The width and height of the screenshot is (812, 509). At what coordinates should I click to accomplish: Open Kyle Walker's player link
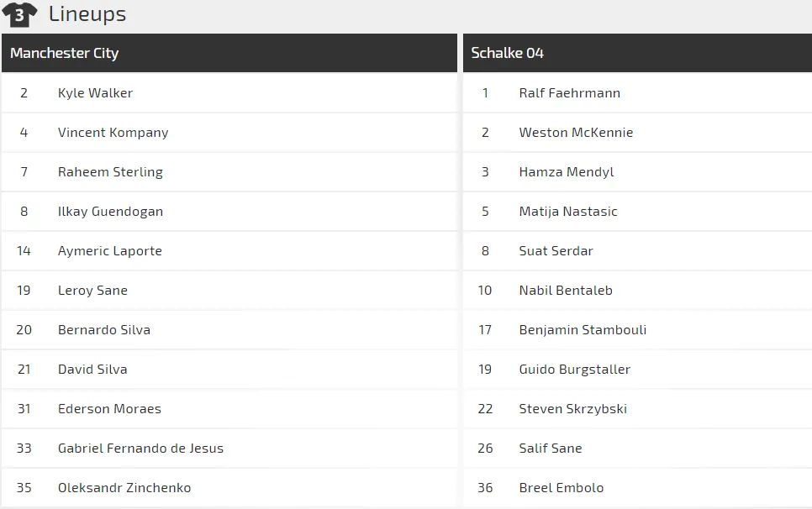tap(95, 93)
